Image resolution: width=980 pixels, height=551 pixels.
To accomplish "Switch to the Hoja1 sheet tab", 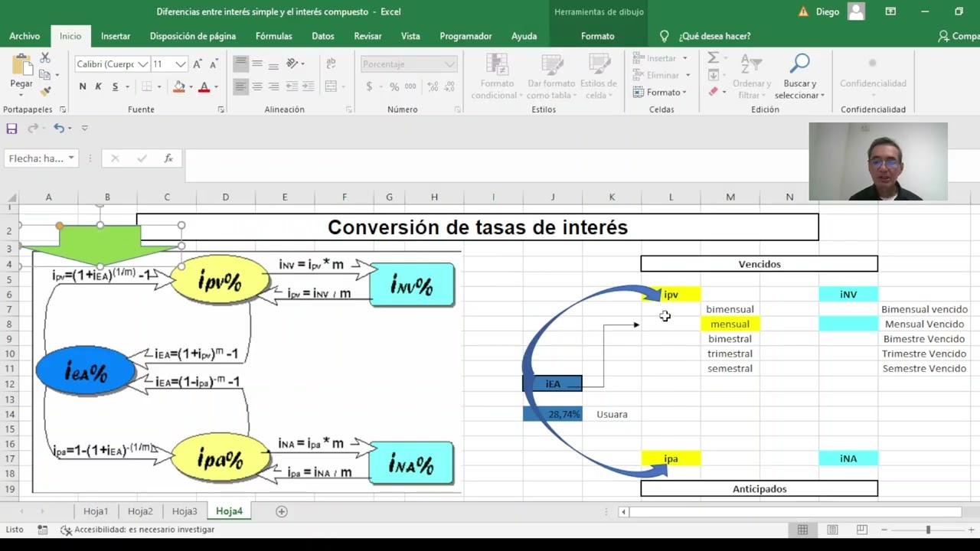I will pyautogui.click(x=96, y=511).
